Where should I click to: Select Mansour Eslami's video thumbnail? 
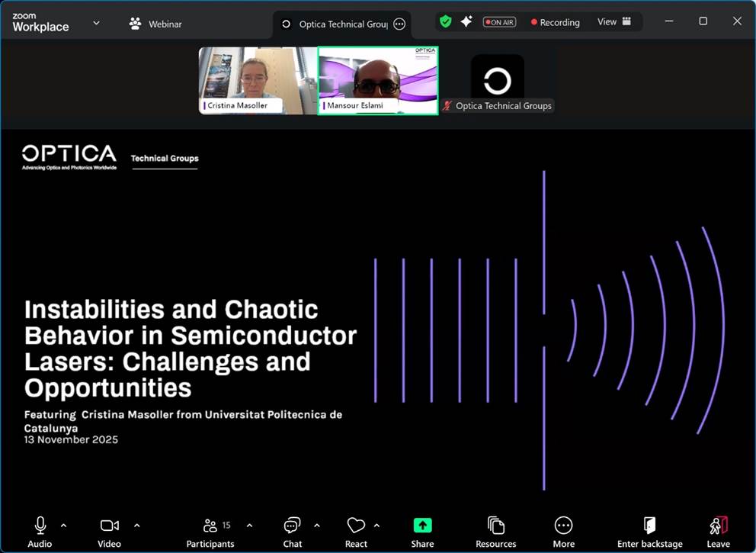pos(378,81)
